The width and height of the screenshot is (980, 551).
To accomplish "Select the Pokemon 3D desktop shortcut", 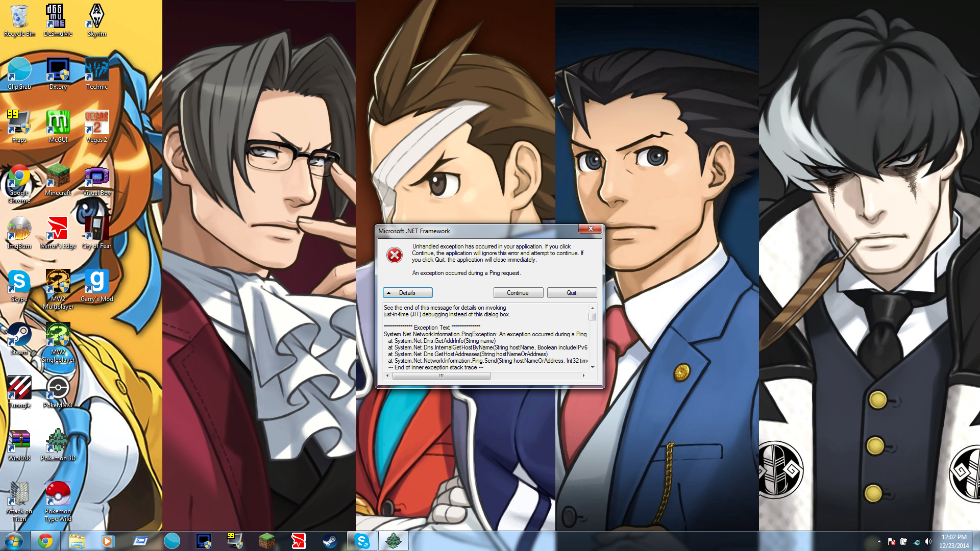I will tap(58, 445).
